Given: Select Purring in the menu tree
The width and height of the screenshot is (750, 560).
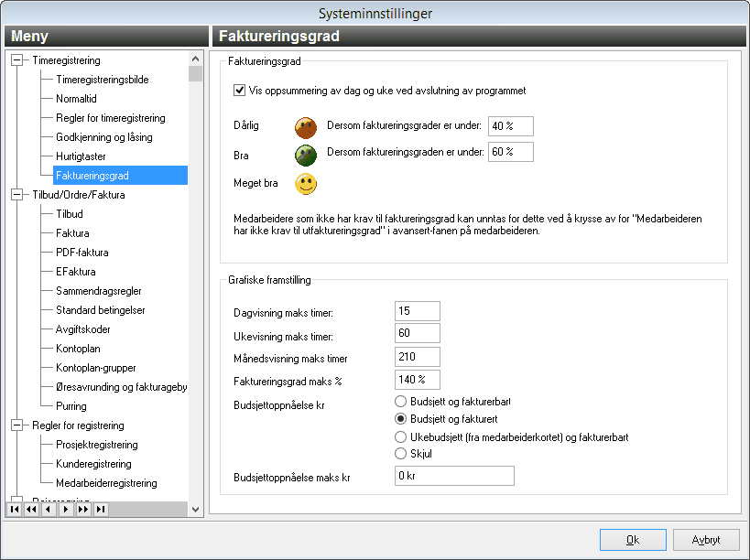Looking at the screenshot, I should (71, 406).
